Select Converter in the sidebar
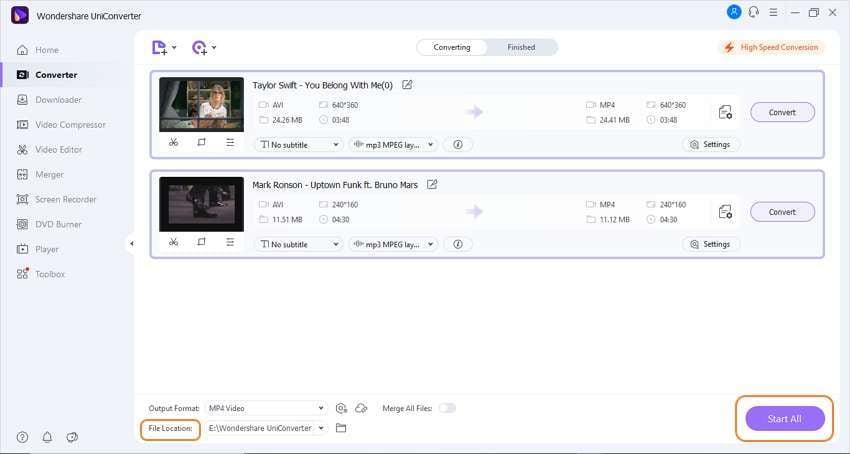Viewport: 850px width, 454px height. point(47,75)
